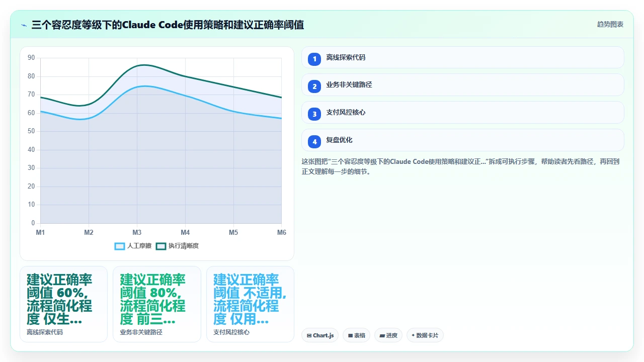Screen dimensions: 644x362
Task: Click the icon inside the 表格 tag
Action: [x=350, y=335]
